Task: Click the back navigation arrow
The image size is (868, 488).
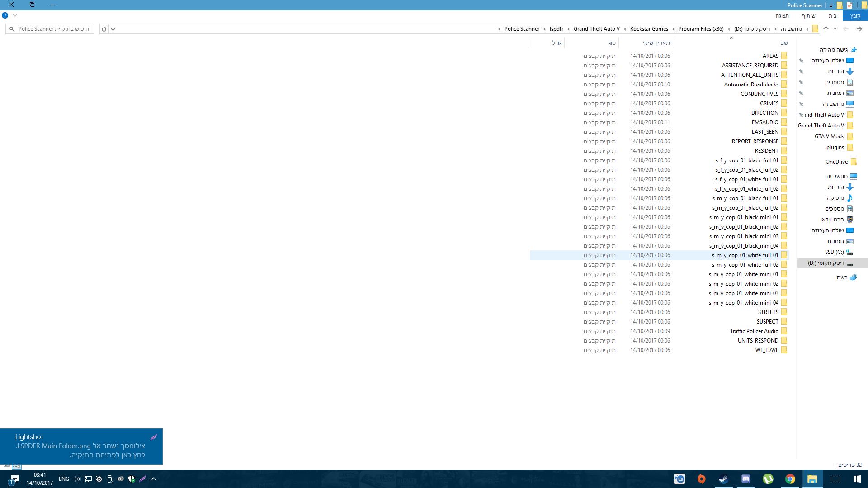Action: 859,29
